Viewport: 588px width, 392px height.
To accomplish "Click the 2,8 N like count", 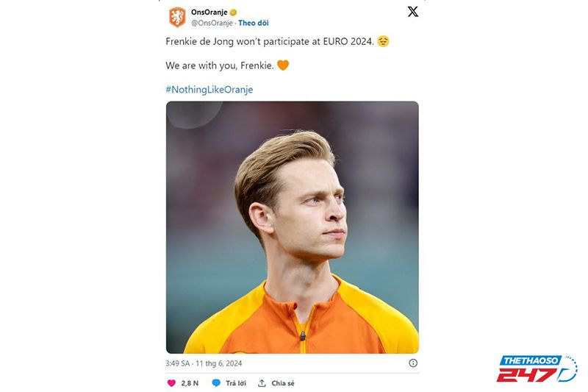I will coord(190,383).
